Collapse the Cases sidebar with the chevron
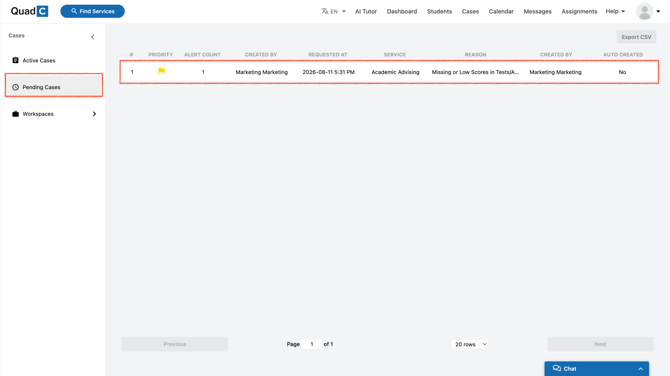This screenshot has height=376, width=670. pos(93,37)
